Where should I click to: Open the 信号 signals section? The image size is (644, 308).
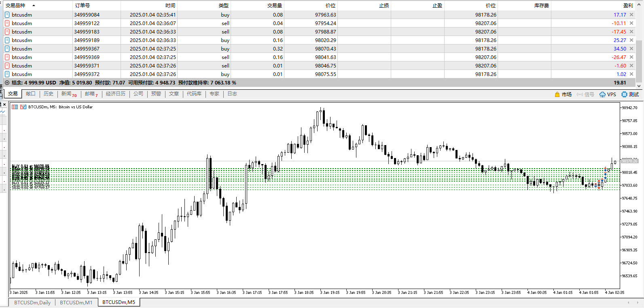[x=585, y=94]
